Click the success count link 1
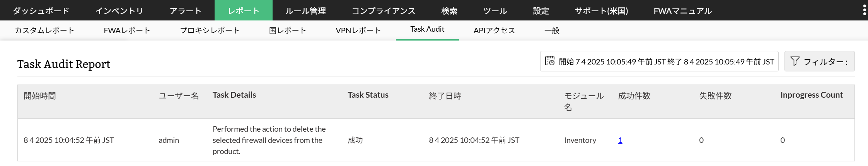This screenshot has width=868, height=166. pos(620,140)
